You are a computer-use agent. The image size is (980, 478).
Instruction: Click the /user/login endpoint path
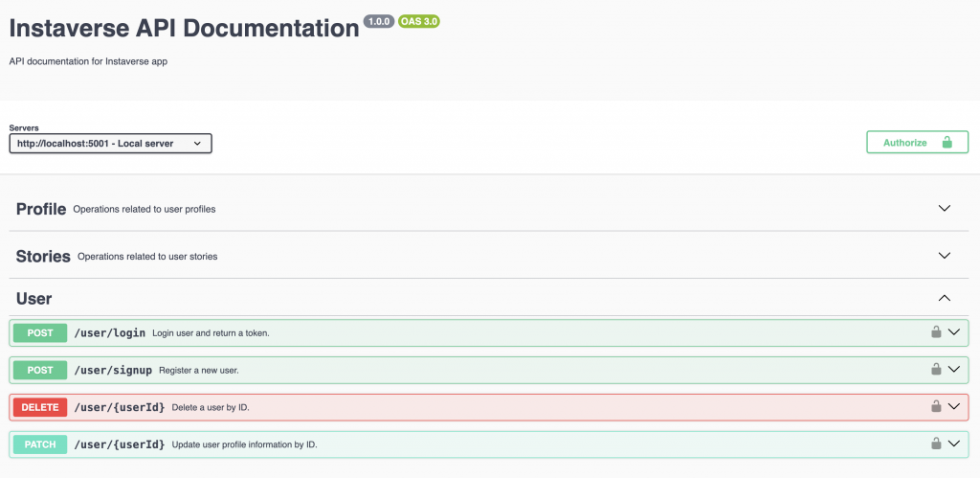point(110,332)
